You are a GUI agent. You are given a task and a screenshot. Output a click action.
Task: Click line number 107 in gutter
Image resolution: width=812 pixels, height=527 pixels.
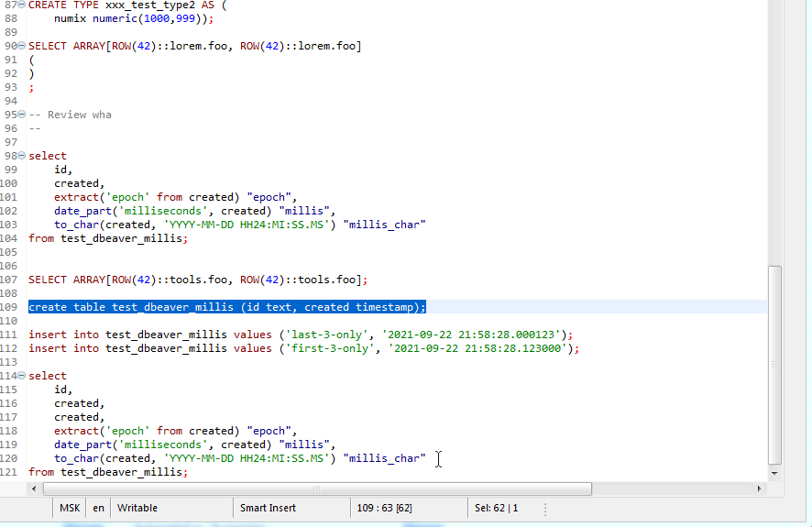pos(9,280)
